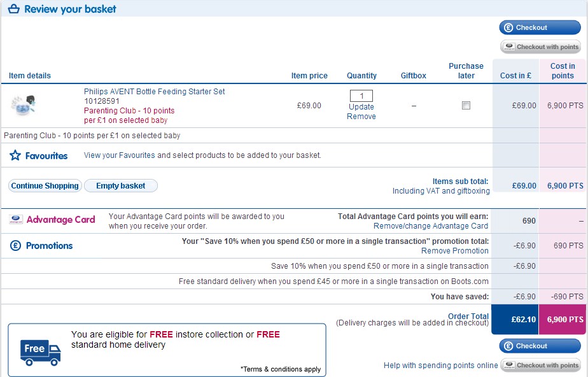Image resolution: width=588 pixels, height=377 pixels.
Task: Click the Remove item link
Action: coord(361,117)
